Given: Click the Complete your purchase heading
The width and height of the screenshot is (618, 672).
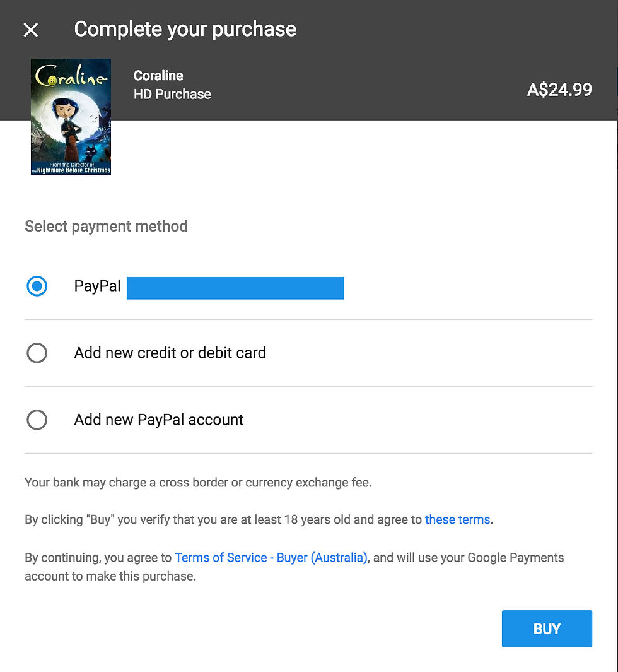Looking at the screenshot, I should tap(185, 29).
